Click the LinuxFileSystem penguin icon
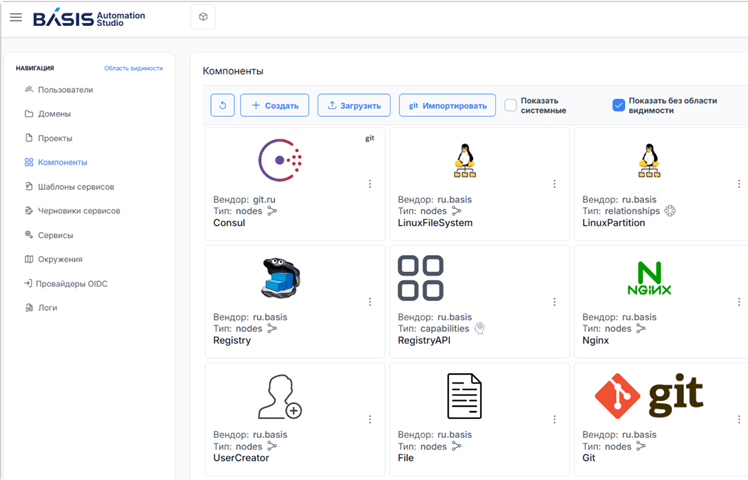This screenshot has height=480, width=748. point(465,160)
